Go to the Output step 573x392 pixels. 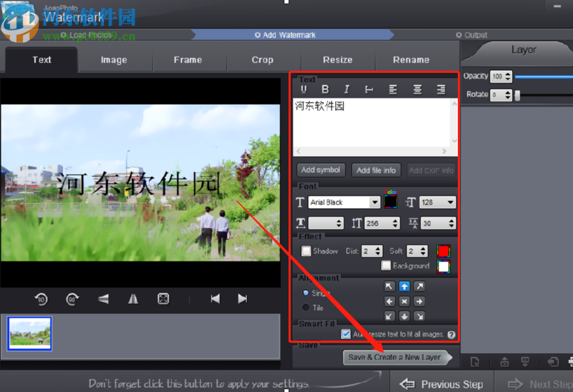472,35
